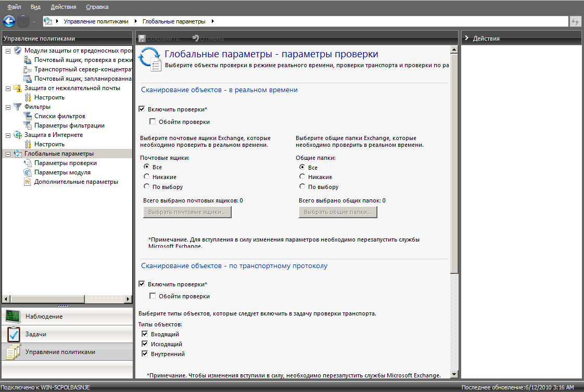This screenshot has width=584, height=392.
Task: Collapse Защита от нежелательной почты node
Action: [8, 88]
